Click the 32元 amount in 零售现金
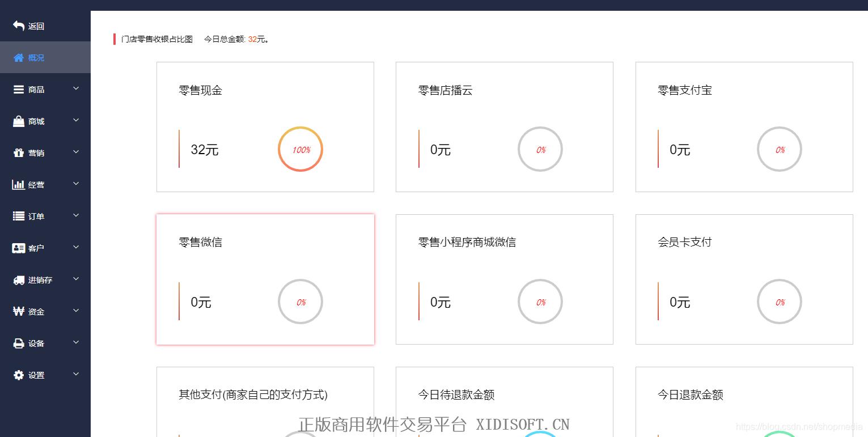 204,150
